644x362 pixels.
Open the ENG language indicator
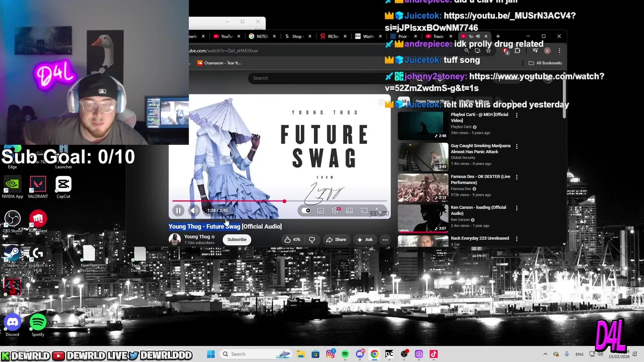580,354
